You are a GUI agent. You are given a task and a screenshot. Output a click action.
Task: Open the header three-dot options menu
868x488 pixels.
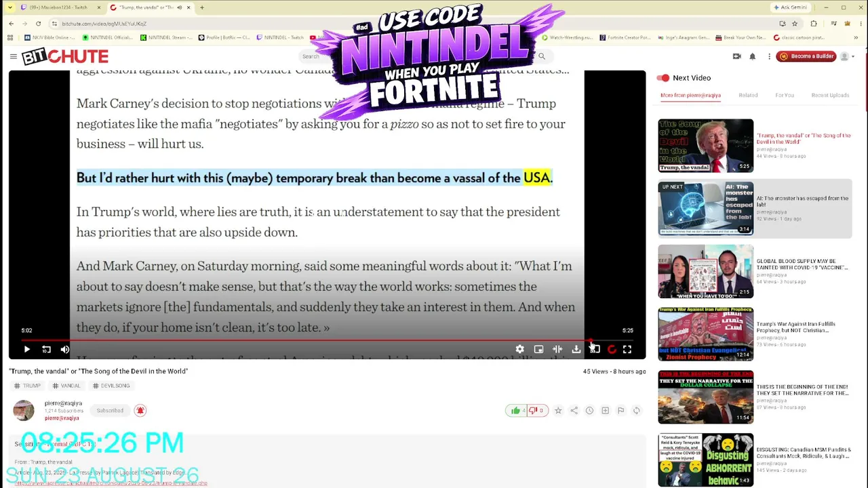(x=769, y=56)
